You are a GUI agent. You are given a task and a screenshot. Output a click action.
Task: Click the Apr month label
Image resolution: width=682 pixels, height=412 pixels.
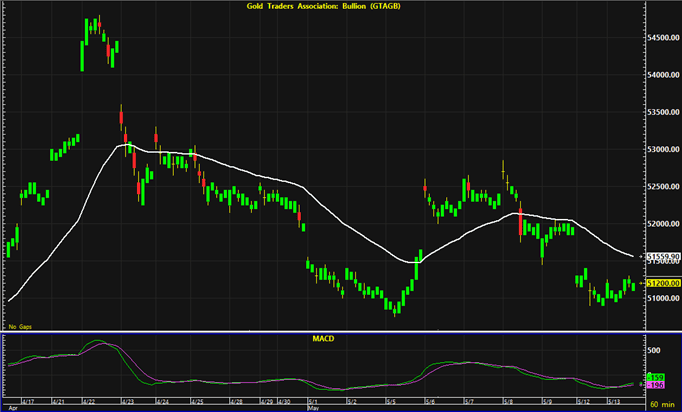11,407
